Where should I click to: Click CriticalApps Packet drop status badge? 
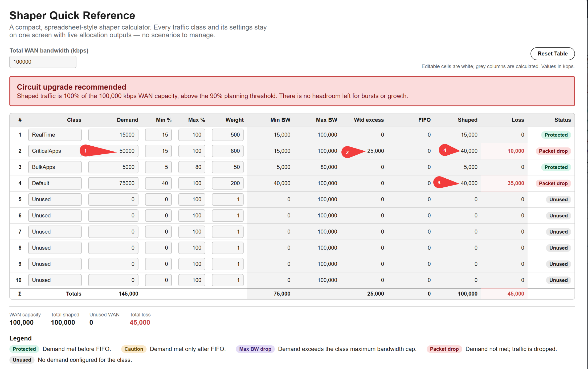tap(553, 151)
